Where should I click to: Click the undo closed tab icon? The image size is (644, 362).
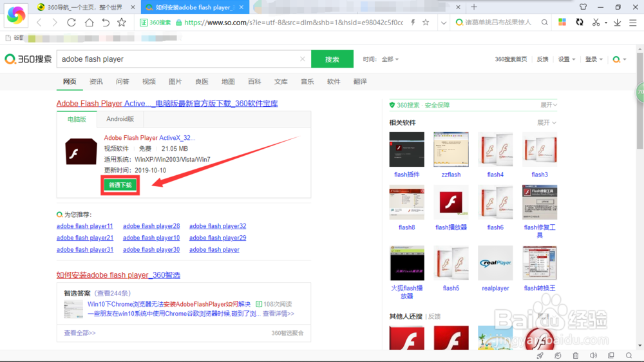pyautogui.click(x=106, y=23)
